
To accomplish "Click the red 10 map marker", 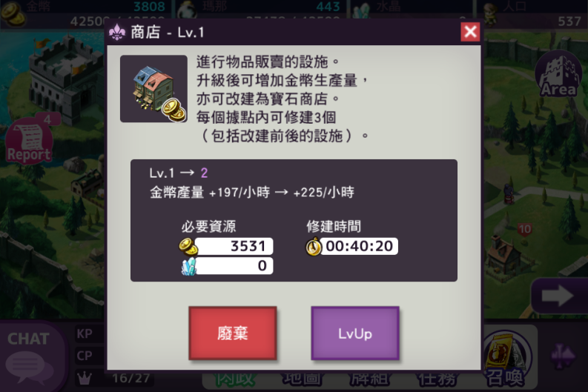I will 525,229.
